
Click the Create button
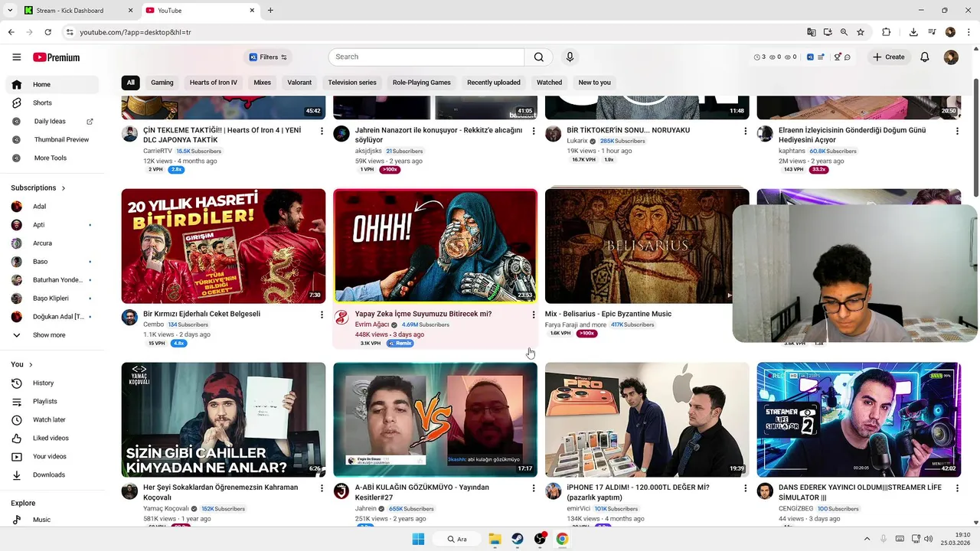888,57
